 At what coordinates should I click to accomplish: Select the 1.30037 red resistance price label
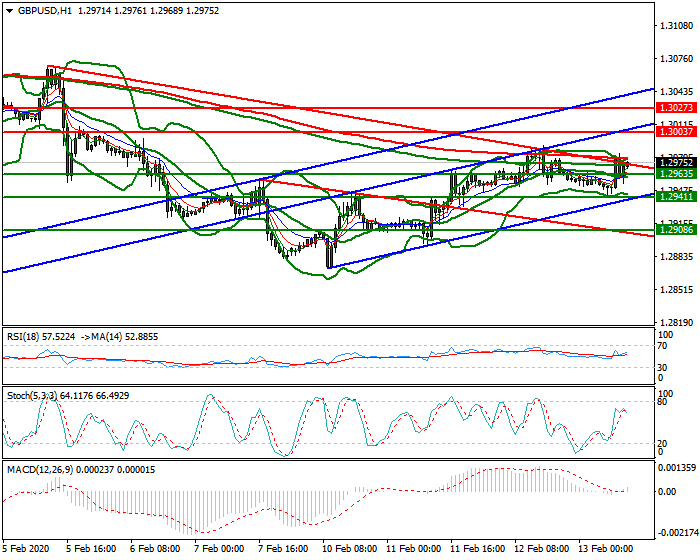point(676,132)
